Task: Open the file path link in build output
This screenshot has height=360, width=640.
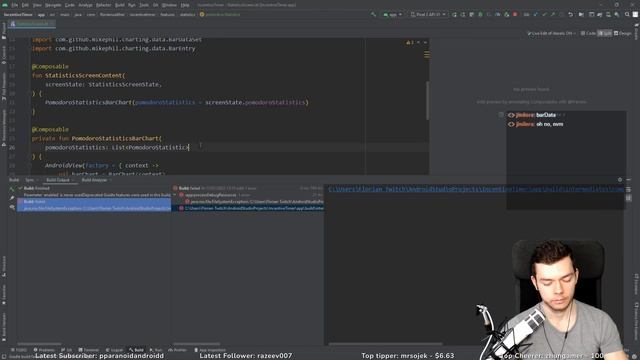Action: point(476,189)
